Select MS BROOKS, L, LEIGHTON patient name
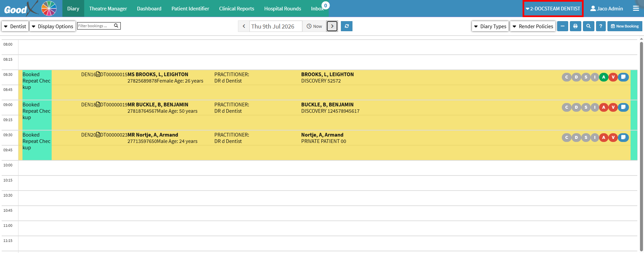 158,74
